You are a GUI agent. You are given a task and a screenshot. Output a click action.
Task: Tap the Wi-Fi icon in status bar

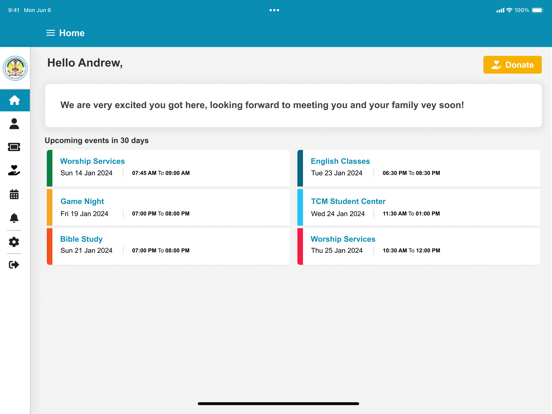pyautogui.click(x=509, y=10)
